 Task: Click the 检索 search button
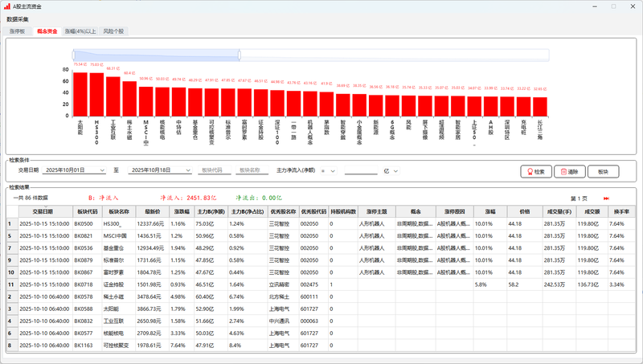[534, 171]
